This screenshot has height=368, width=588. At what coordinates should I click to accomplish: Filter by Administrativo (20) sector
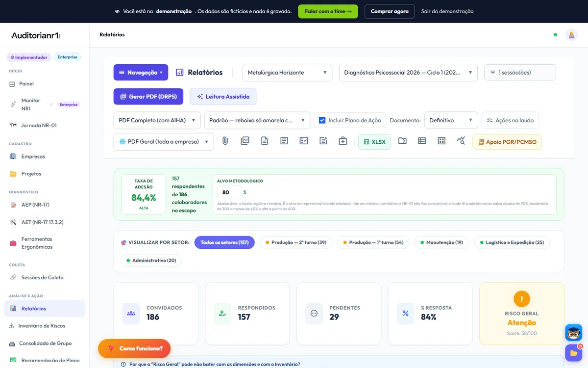[151, 260]
